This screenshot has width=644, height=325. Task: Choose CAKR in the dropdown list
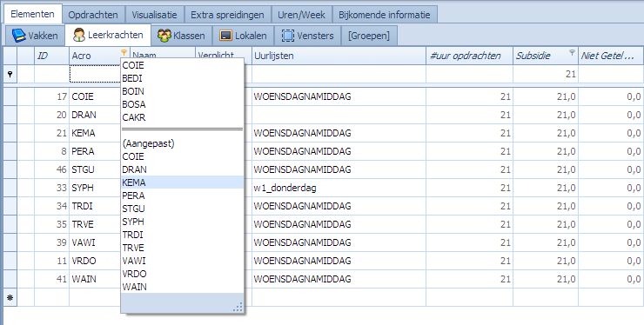tap(182, 117)
